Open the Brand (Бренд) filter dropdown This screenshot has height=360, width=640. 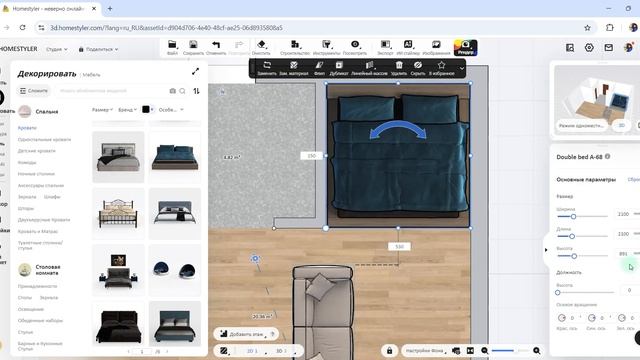point(128,109)
